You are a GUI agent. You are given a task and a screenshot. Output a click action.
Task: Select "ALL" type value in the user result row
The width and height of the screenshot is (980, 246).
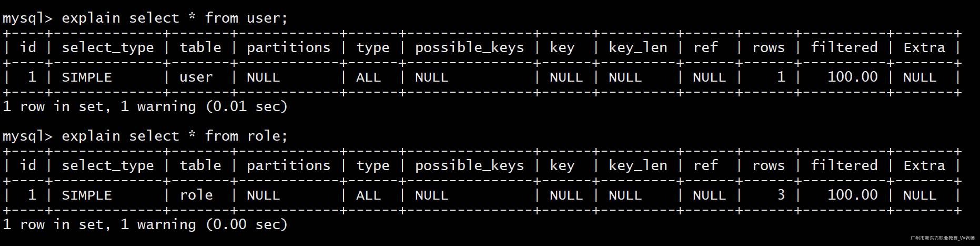[368, 77]
